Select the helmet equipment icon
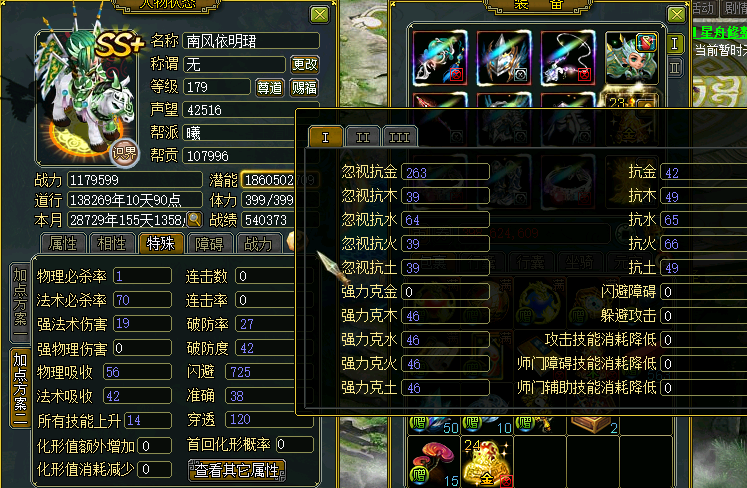 click(x=504, y=58)
